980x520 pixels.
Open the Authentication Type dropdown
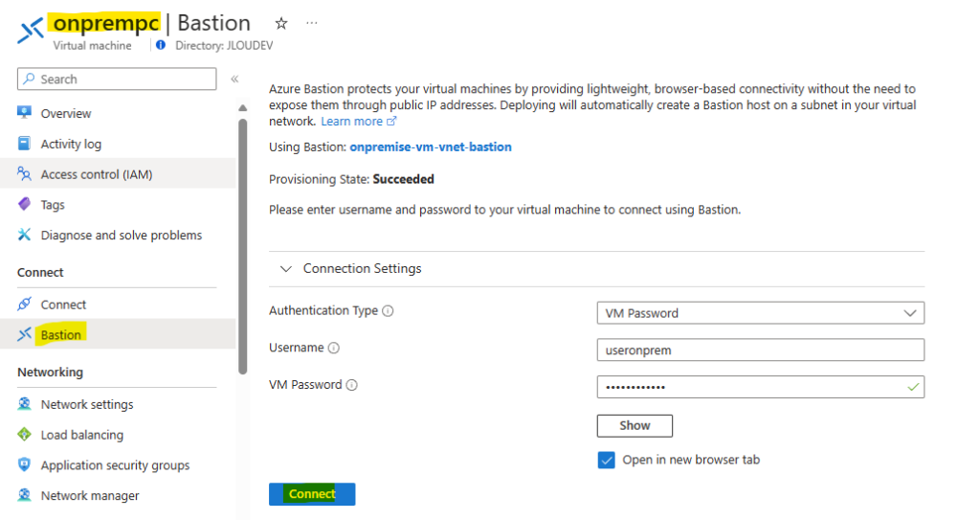point(760,313)
